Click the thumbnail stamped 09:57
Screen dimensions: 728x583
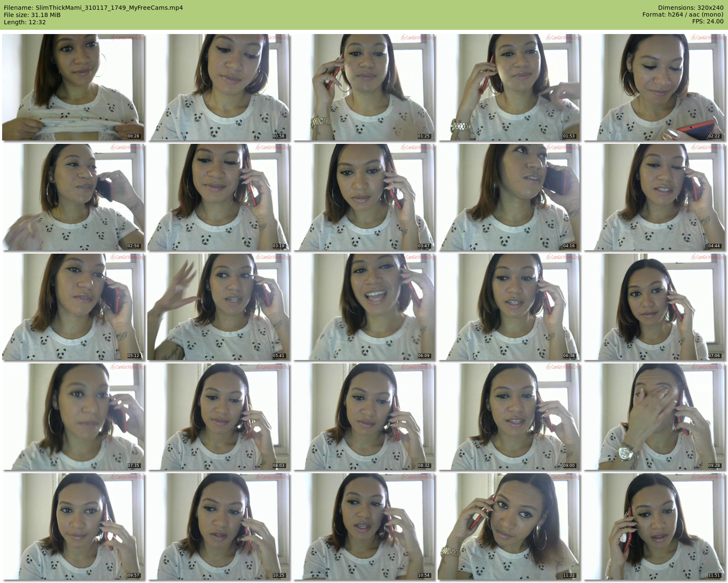point(73,526)
